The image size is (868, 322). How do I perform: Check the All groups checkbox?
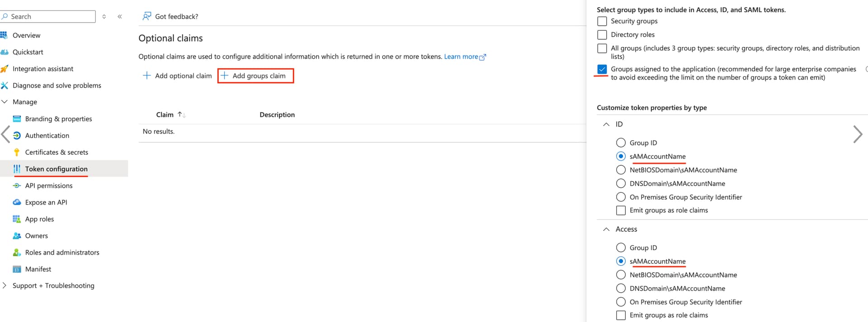(x=602, y=48)
